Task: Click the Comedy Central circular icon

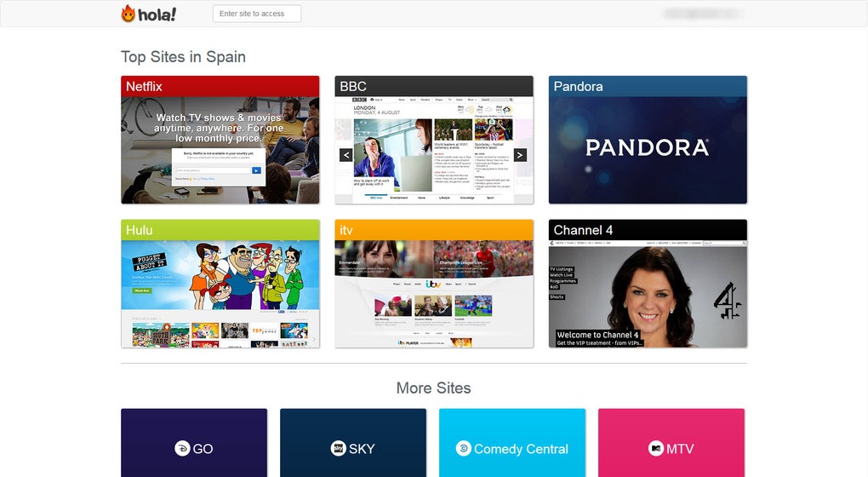Action: (463, 448)
